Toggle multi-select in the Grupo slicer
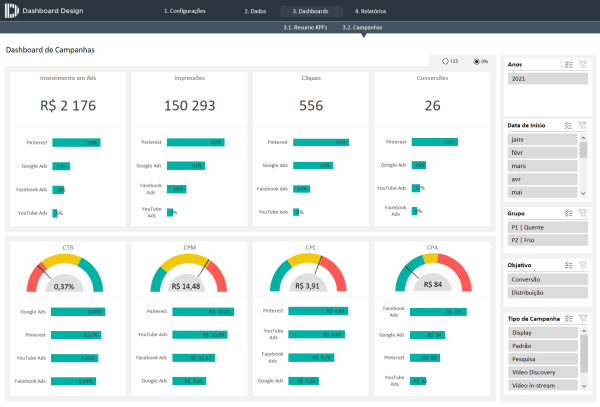Viewport: 600px width, 407px height. pyautogui.click(x=568, y=214)
